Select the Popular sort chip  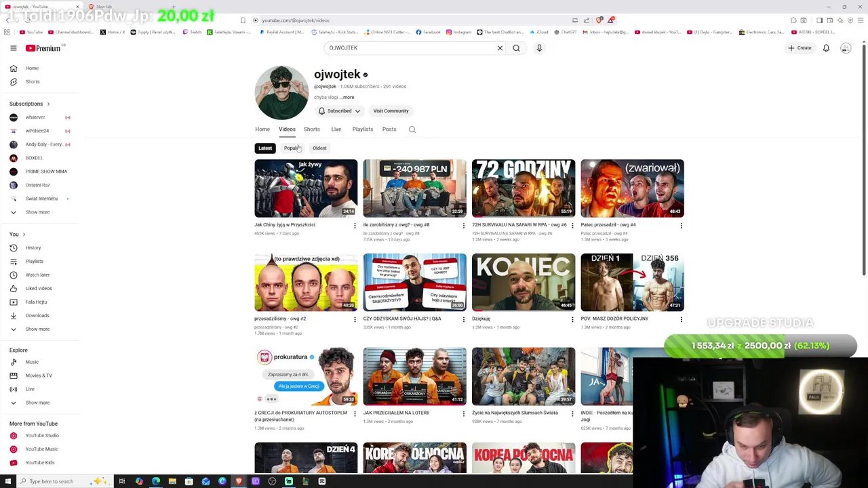(x=292, y=148)
